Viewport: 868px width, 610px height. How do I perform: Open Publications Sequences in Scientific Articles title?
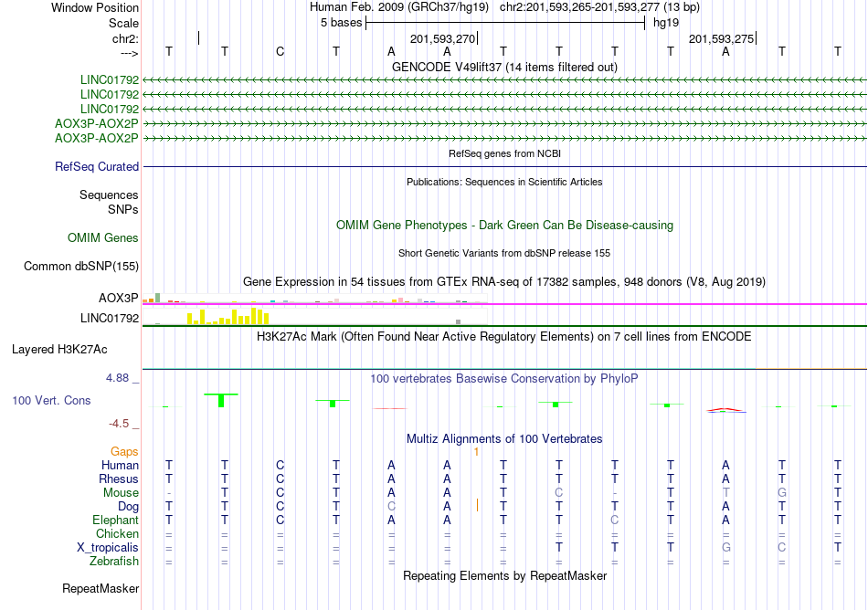point(504,182)
